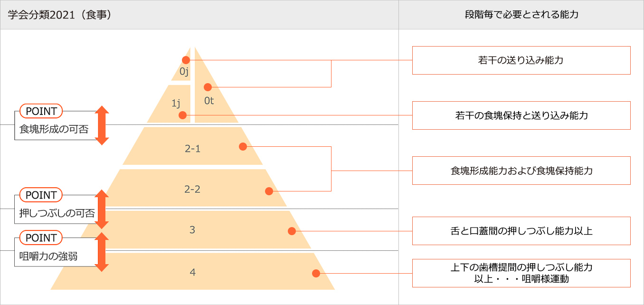
Task: Click the 舌と口蓋間の押しつぶし能力以上 box
Action: [x=521, y=231]
